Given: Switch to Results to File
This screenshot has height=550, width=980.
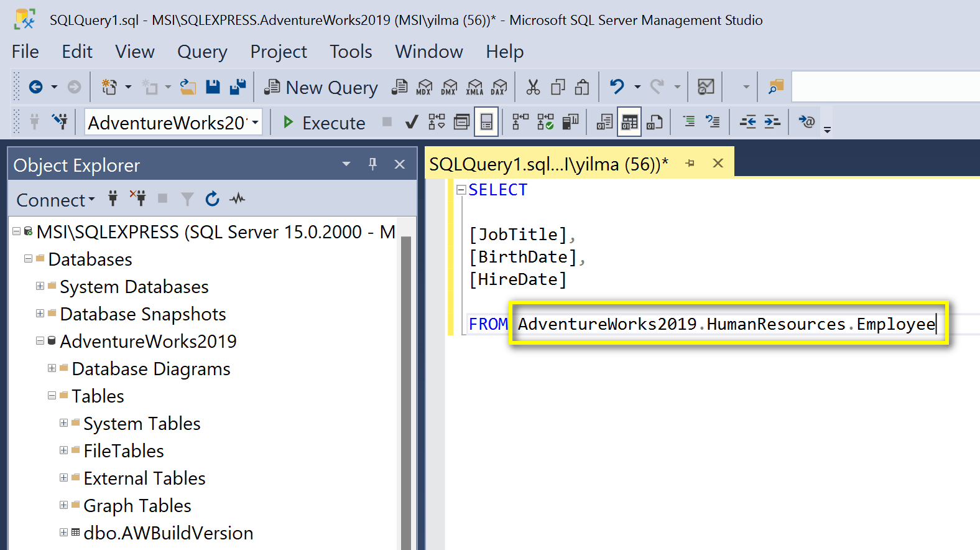Looking at the screenshot, I should pyautogui.click(x=654, y=122).
